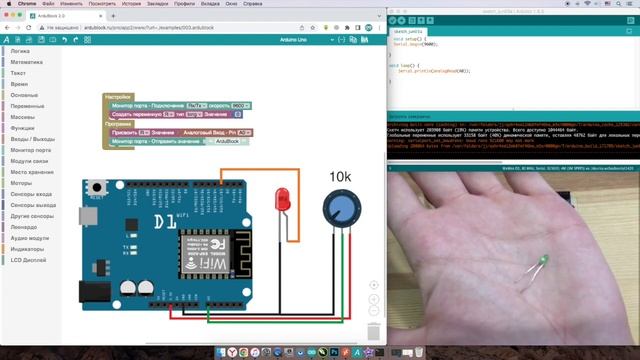Click the Upload arrow button in Arduino IDE
This screenshot has height=360, width=640.
[402, 20]
